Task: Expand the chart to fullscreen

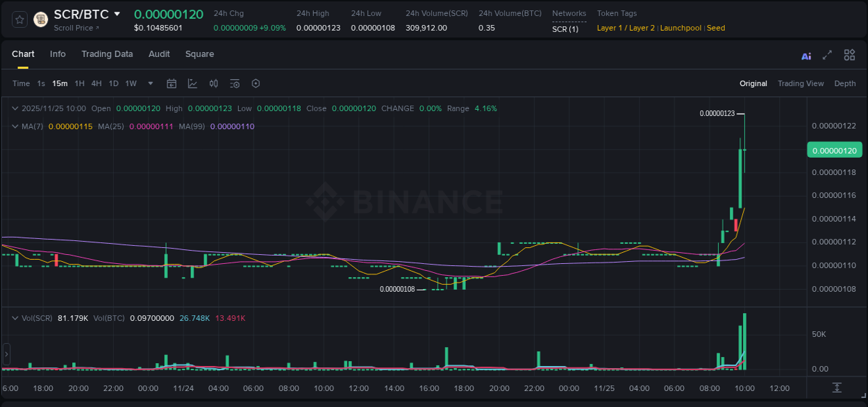Action: [827, 55]
